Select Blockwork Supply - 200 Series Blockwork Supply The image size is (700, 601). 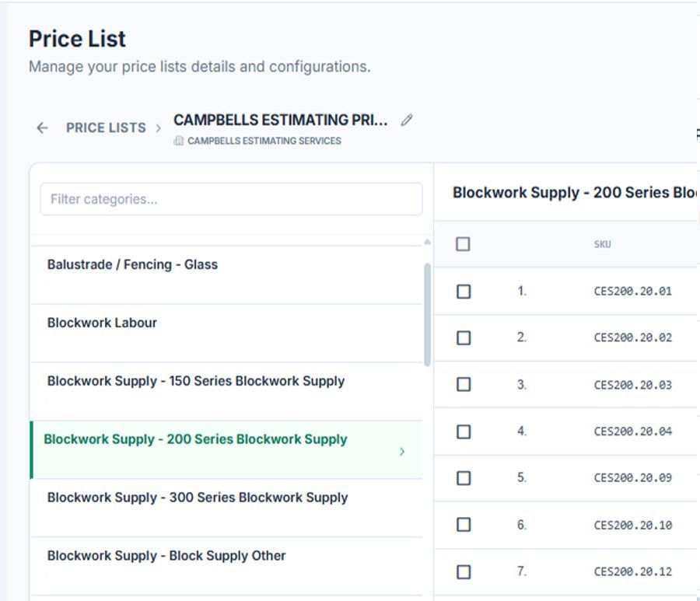click(x=226, y=449)
